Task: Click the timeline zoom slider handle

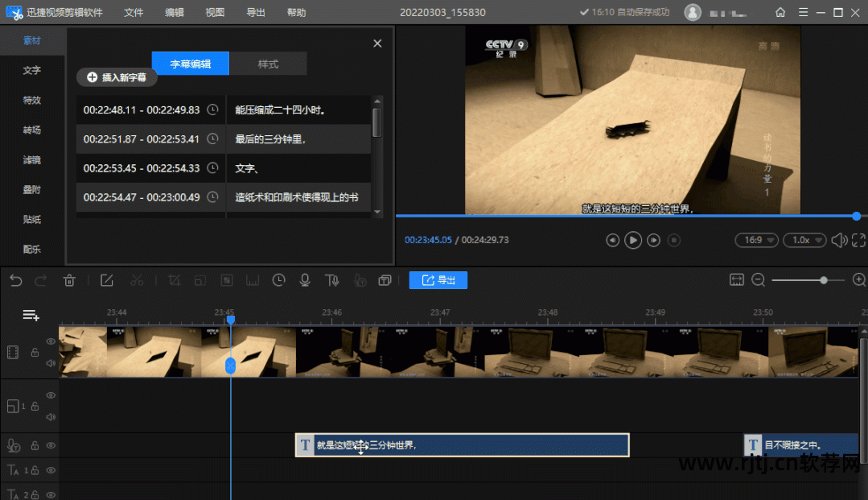Action: pyautogui.click(x=824, y=280)
